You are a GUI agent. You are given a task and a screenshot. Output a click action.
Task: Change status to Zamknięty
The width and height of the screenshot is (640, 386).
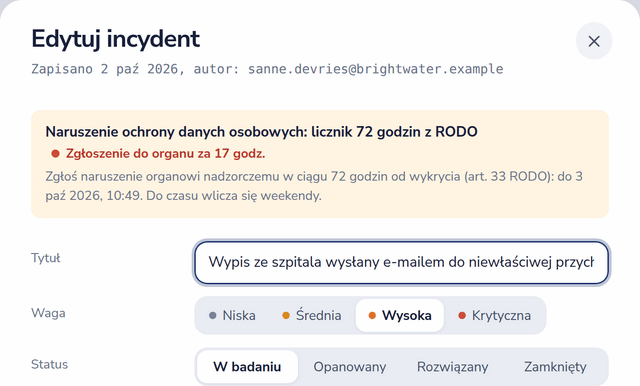pos(555,367)
